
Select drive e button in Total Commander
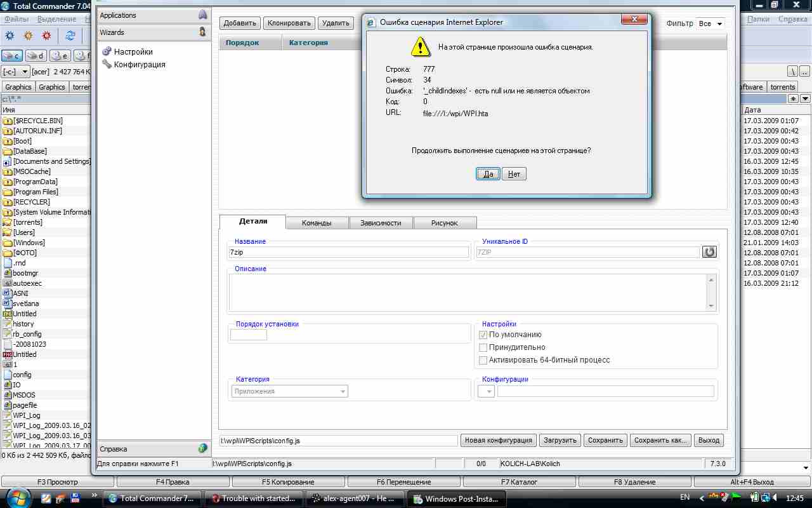[x=60, y=56]
